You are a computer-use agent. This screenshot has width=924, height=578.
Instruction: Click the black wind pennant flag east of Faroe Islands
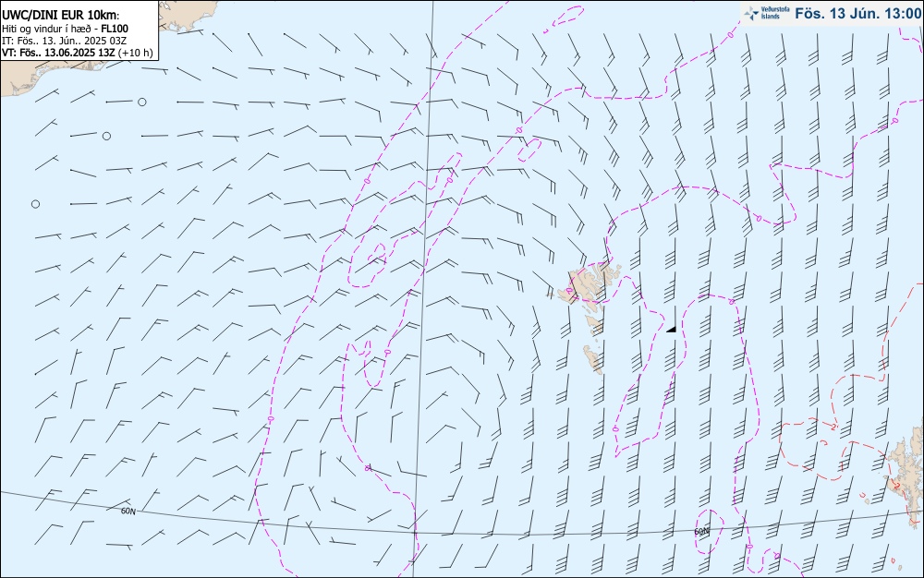[x=671, y=329]
